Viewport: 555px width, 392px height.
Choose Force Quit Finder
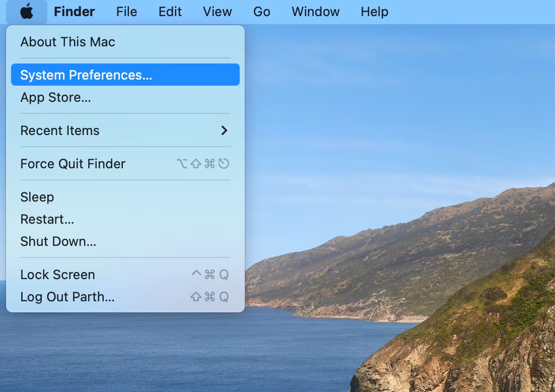[125, 164]
